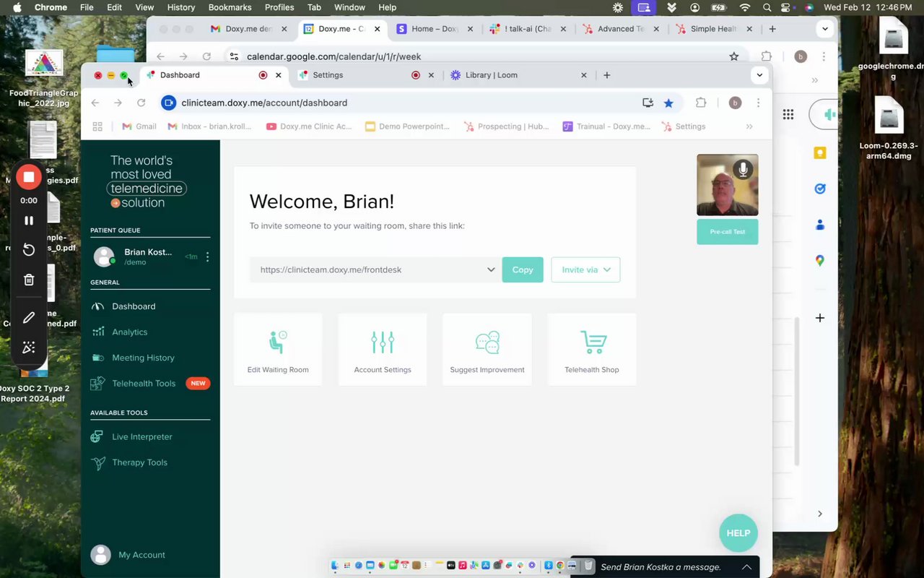924x578 pixels.
Task: Select the Loom drawing pen tool
Action: (29, 317)
